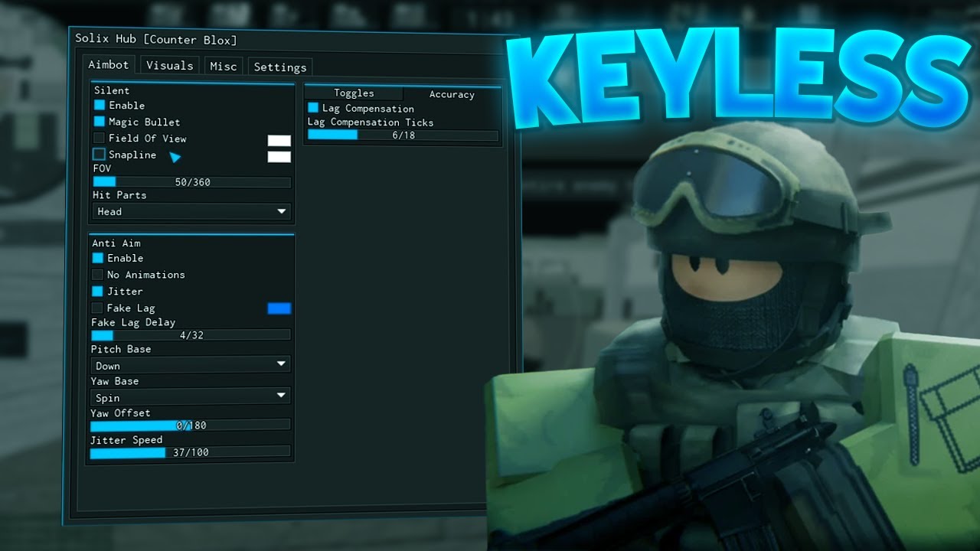Click the Yaw Offset label
The width and height of the screenshot is (980, 551).
pos(120,412)
